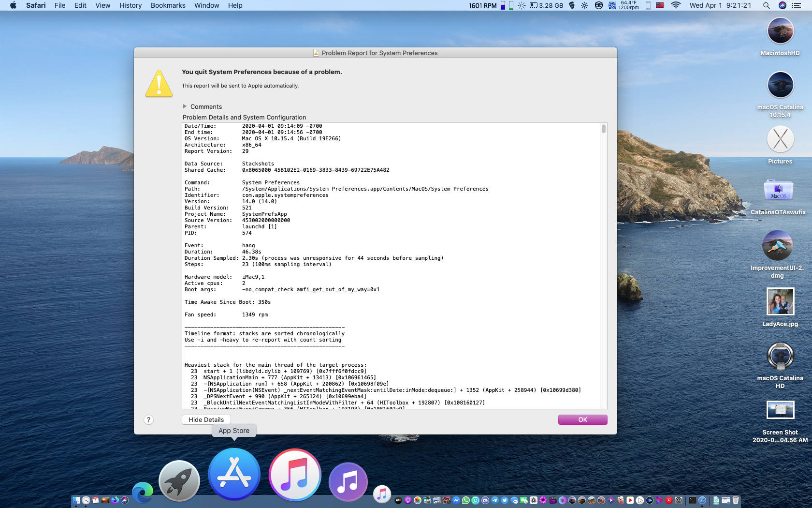The width and height of the screenshot is (812, 508).
Task: Launch Launchpad rocket icon in the Dock
Action: pyautogui.click(x=179, y=481)
